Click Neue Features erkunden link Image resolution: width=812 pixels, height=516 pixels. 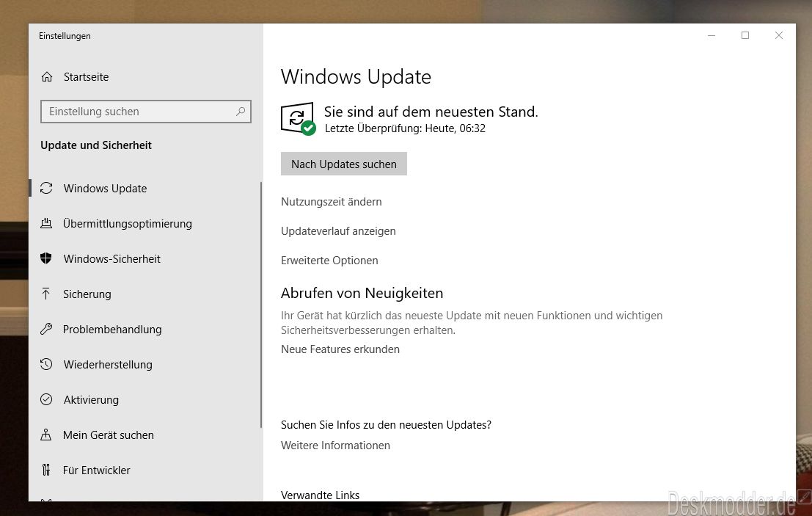coord(340,349)
